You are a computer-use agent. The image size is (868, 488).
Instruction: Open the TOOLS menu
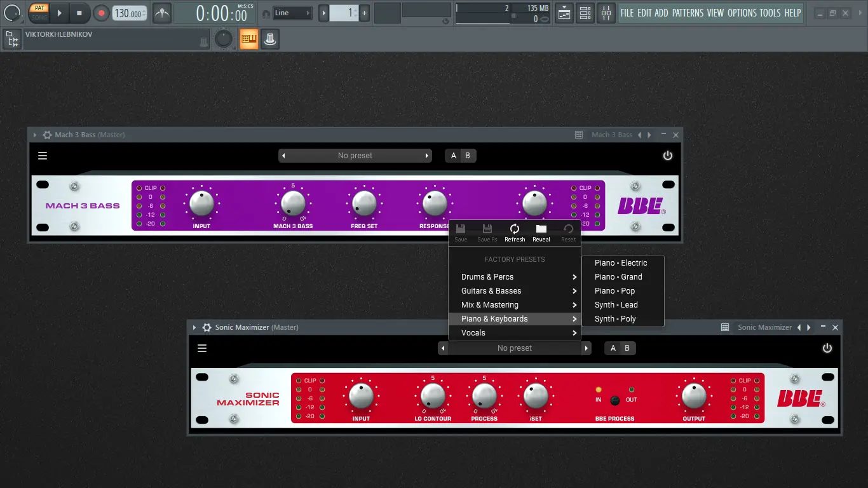click(x=770, y=13)
